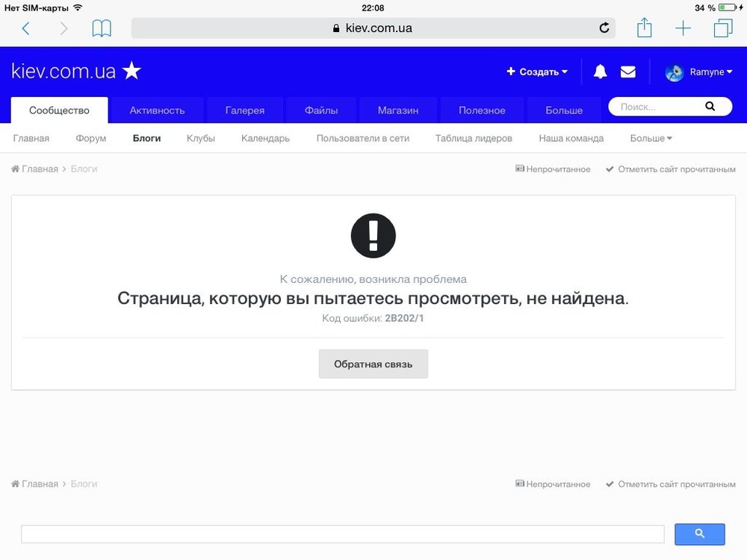Click Ramyne user avatar
This screenshot has width=747, height=560.
tap(674, 72)
